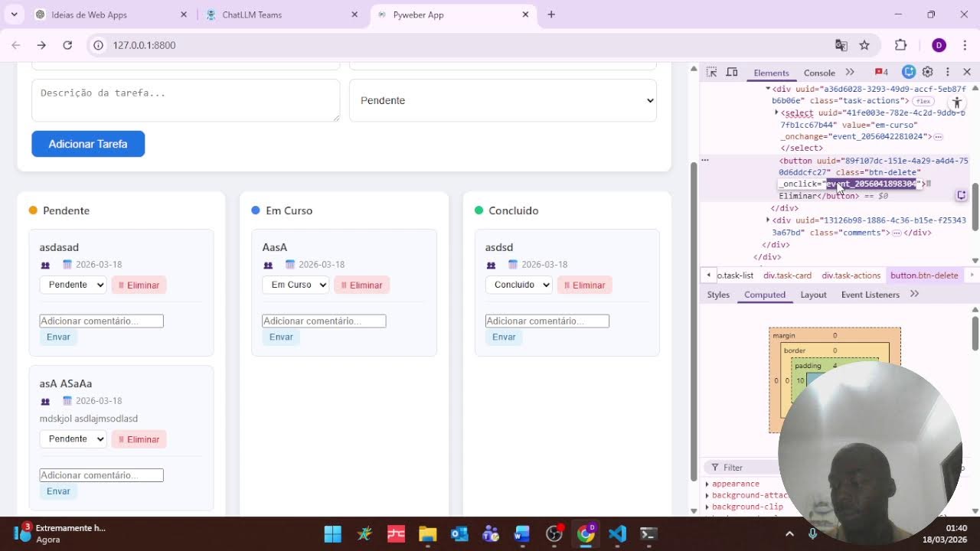Open Microsoft Teams from the taskbar
This screenshot has width=980, height=551.
coord(491,533)
